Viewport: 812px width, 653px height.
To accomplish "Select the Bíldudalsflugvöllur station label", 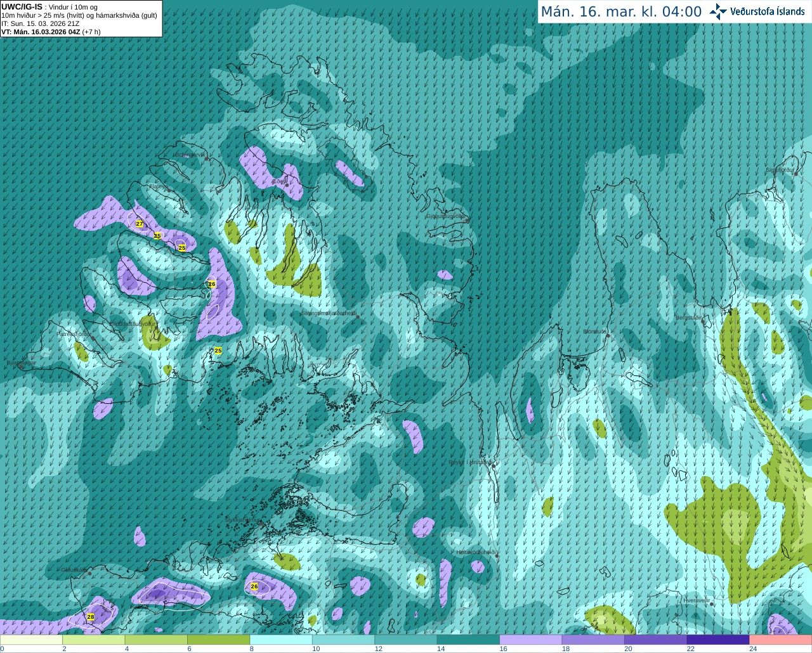I will tap(133, 323).
